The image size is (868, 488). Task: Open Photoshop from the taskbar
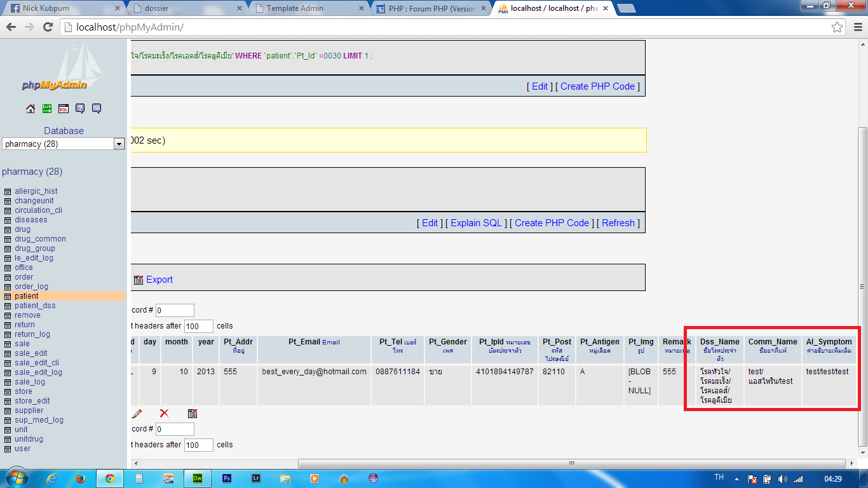(227, 478)
